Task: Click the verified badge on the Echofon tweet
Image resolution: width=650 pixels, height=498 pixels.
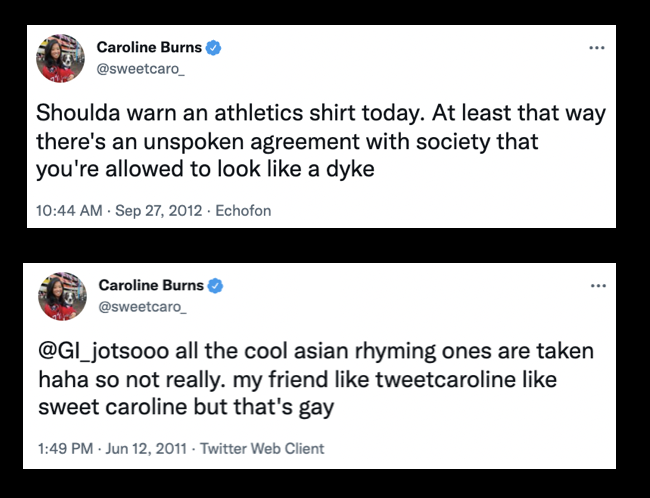Action: point(214,46)
